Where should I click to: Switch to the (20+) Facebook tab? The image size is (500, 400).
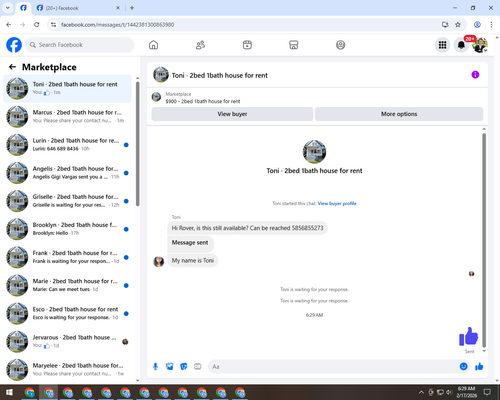(78, 8)
